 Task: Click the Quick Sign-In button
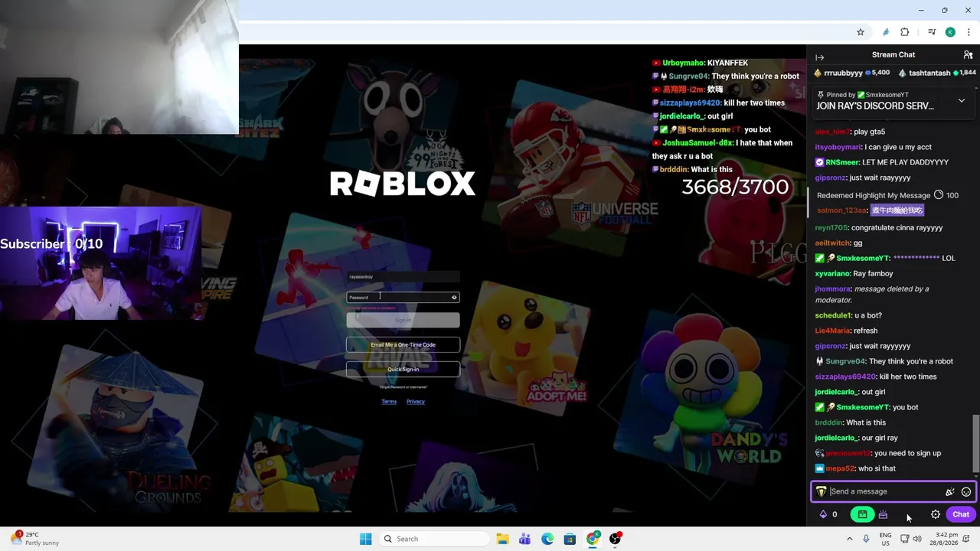(403, 369)
